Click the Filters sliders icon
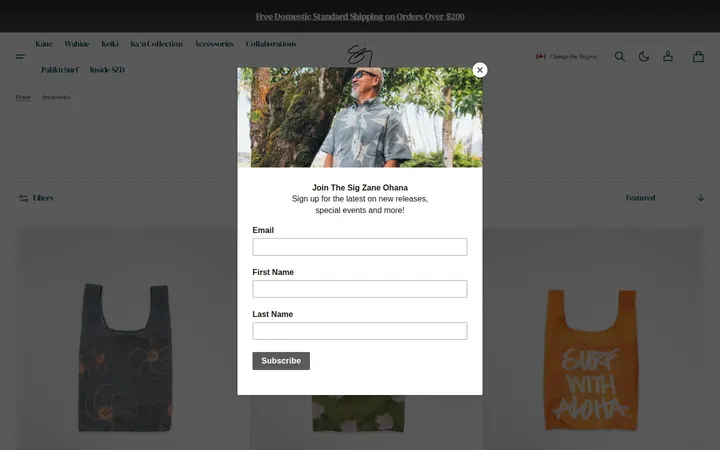 point(23,198)
